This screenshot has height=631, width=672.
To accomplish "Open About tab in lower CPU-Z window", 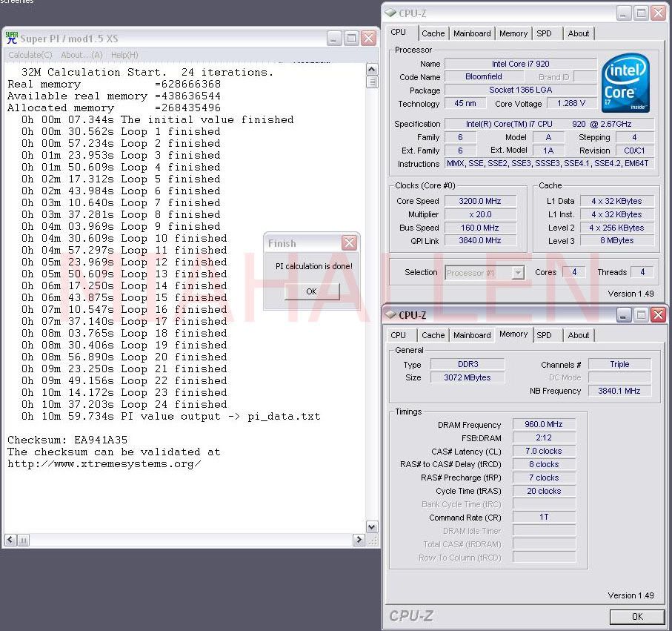I will pos(579,335).
